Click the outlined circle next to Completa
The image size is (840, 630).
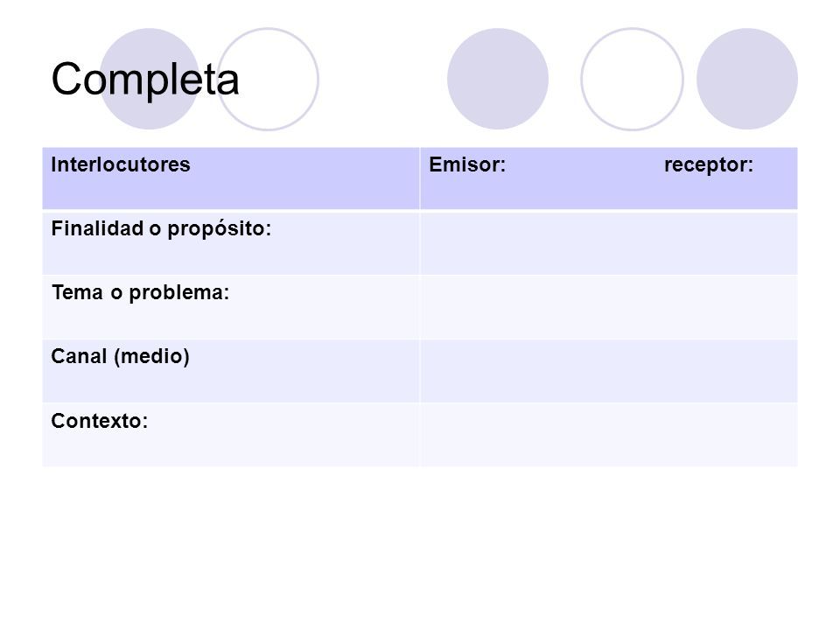[268, 79]
